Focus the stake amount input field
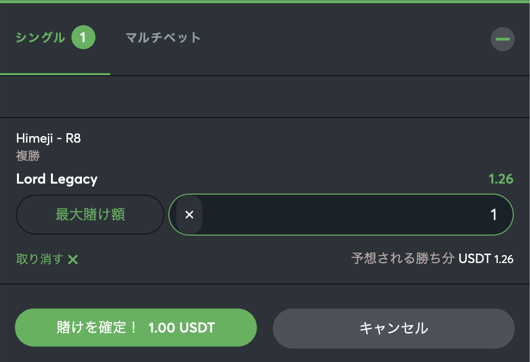The width and height of the screenshot is (530, 362). 341,215
